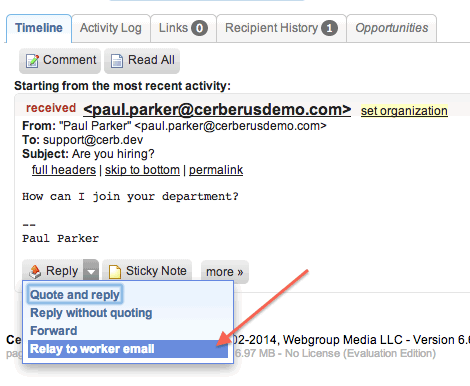Select Relay to worker email
This screenshot has height=386, width=470.
click(128, 349)
